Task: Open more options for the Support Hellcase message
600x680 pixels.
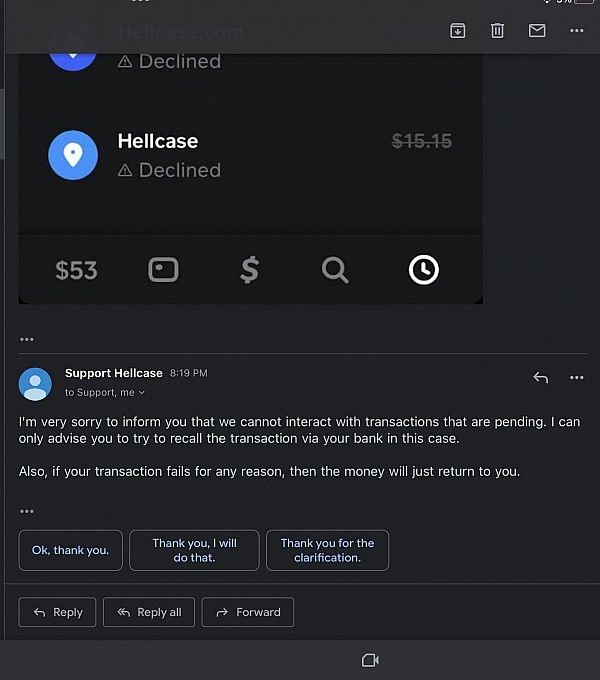Action: tap(577, 378)
